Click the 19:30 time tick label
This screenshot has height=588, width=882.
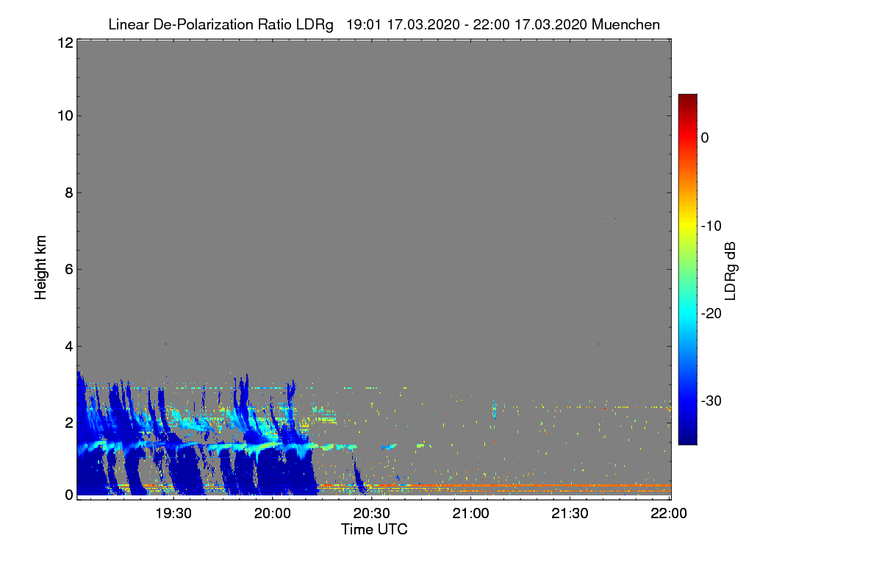point(173,514)
